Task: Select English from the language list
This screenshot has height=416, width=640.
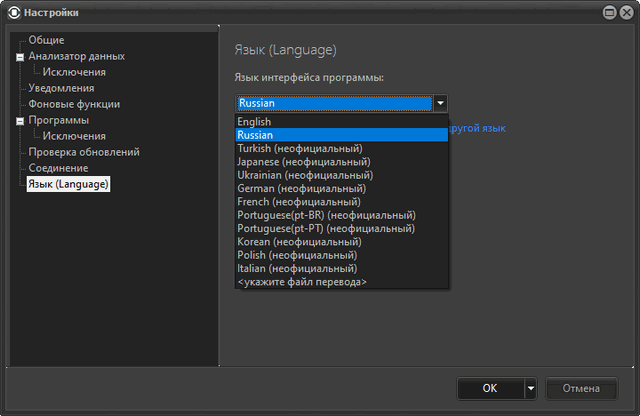Action: point(254,122)
